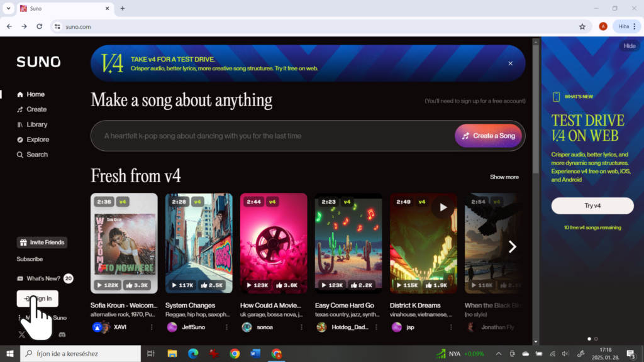Open three-dot menu for System Changes song

point(226,327)
